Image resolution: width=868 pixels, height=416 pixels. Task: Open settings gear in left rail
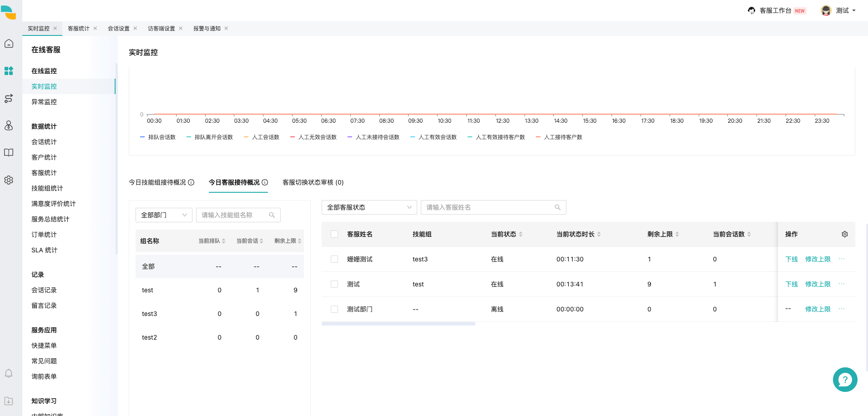9,180
